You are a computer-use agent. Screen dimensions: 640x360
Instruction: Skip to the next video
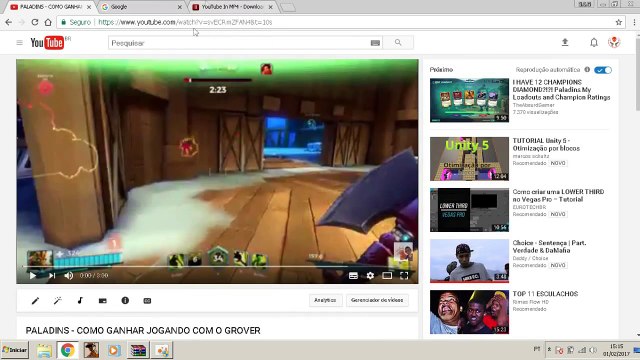52,276
